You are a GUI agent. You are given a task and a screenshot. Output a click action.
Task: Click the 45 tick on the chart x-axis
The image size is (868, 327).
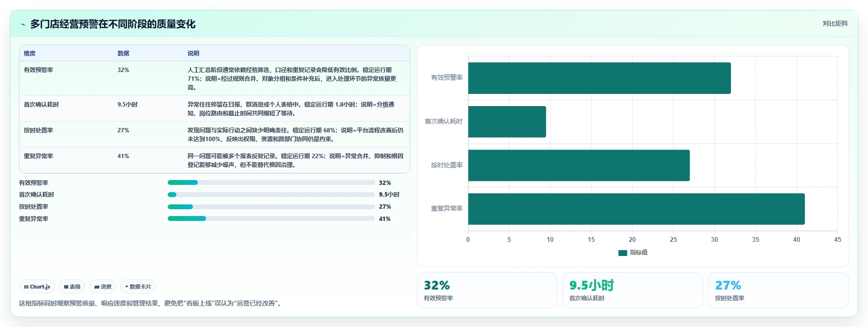click(837, 240)
